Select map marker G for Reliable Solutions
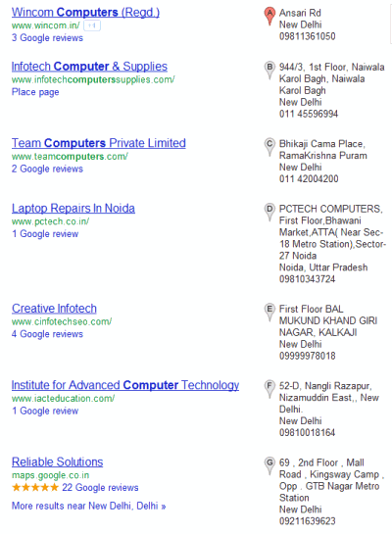Viewport: 392px width, 534px height. pyautogui.click(x=269, y=465)
